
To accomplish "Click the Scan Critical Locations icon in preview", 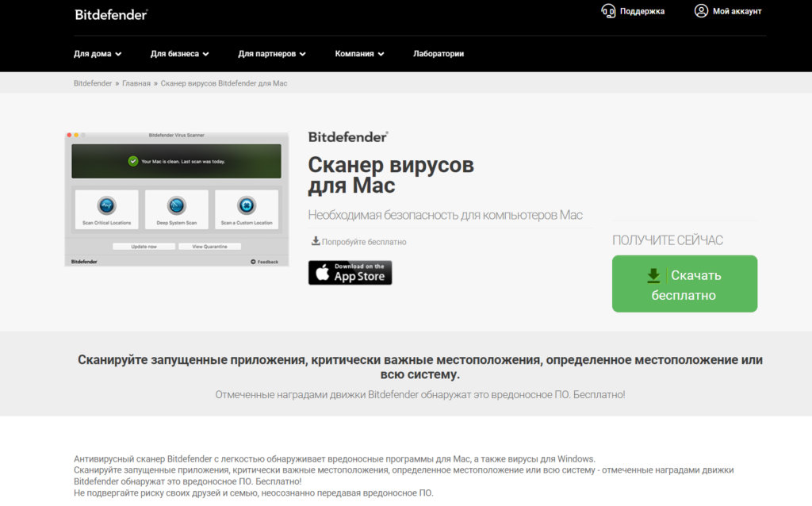I will (x=107, y=205).
